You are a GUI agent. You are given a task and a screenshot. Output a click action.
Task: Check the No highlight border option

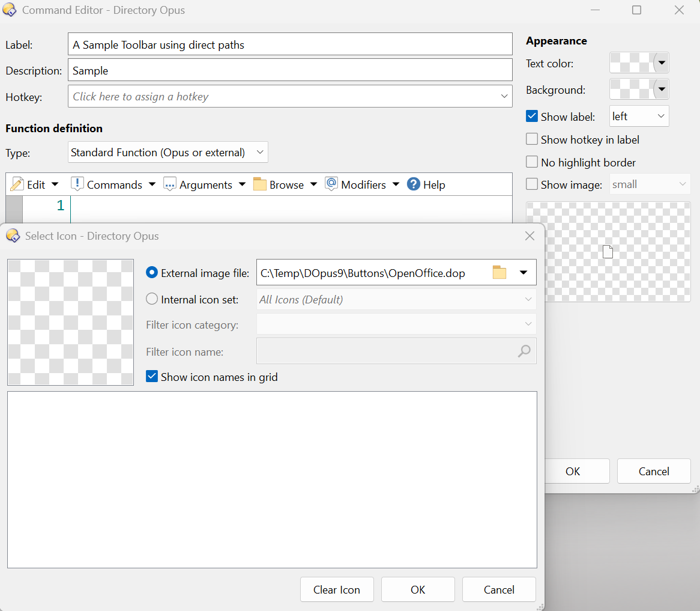(532, 162)
